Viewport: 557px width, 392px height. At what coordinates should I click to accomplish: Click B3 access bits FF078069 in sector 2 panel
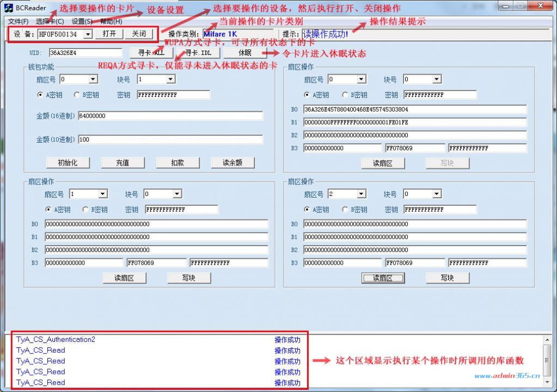click(415, 263)
